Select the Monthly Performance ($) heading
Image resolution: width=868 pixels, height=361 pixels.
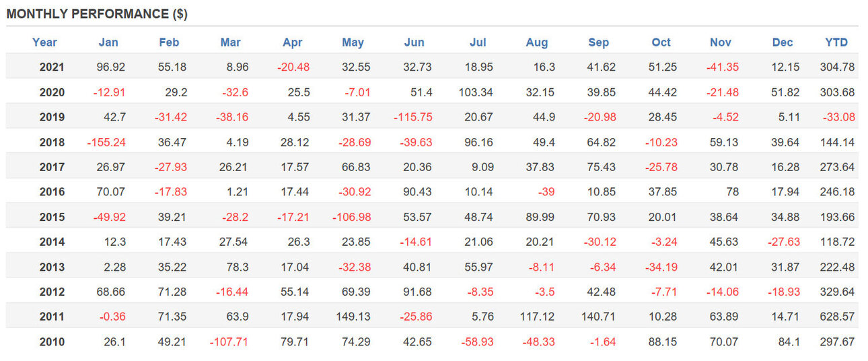point(97,14)
